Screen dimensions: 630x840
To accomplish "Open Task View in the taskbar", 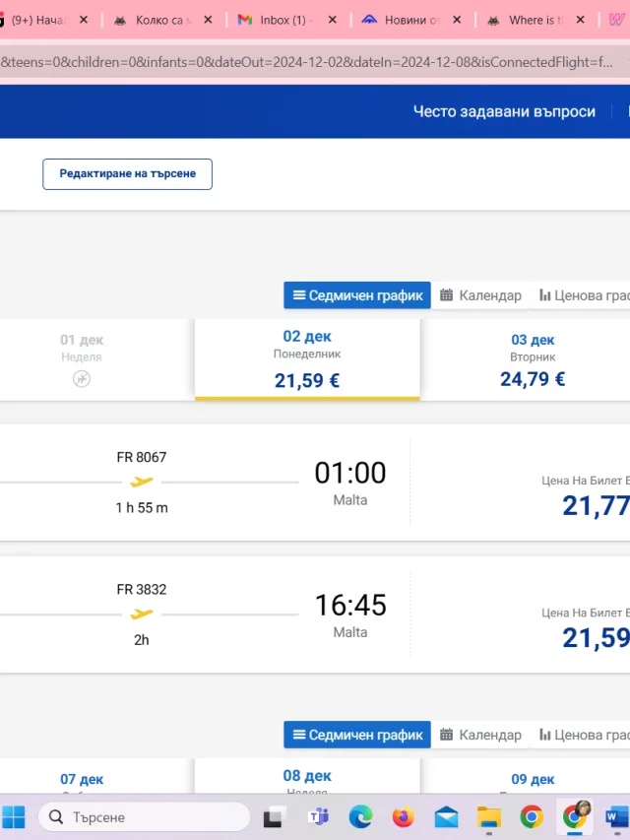I will click(275, 817).
